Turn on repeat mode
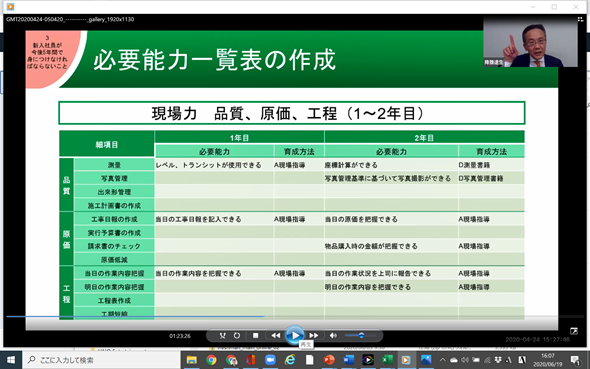The image size is (590, 369). coord(237,336)
